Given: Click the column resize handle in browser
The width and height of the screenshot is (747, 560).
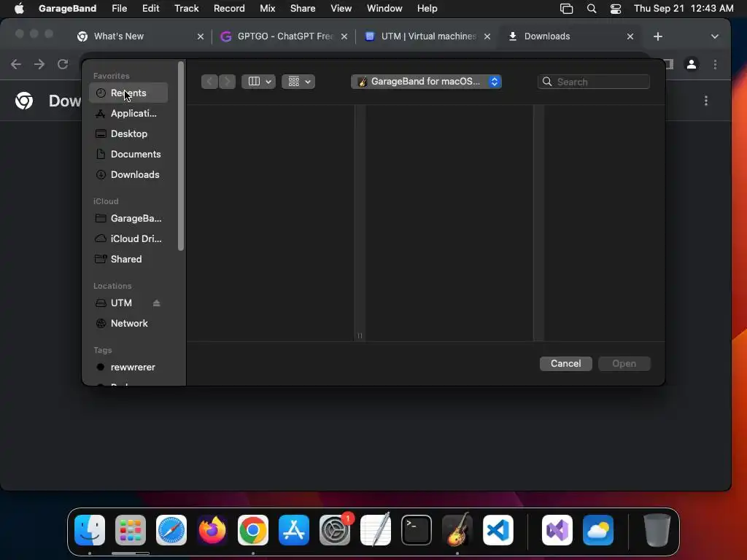Looking at the screenshot, I should [x=360, y=335].
